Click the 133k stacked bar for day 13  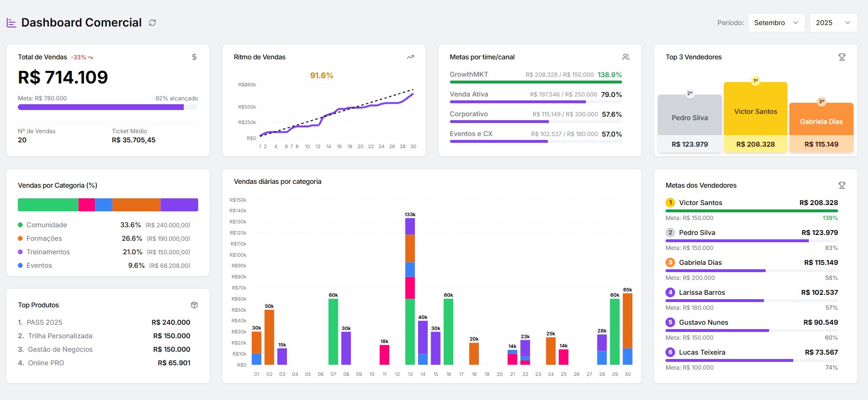tap(410, 290)
